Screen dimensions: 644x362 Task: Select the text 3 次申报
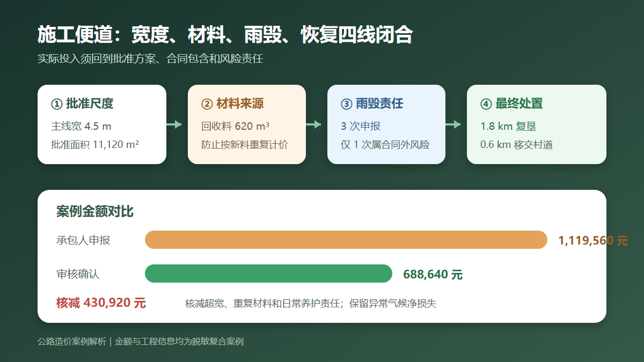point(361,127)
